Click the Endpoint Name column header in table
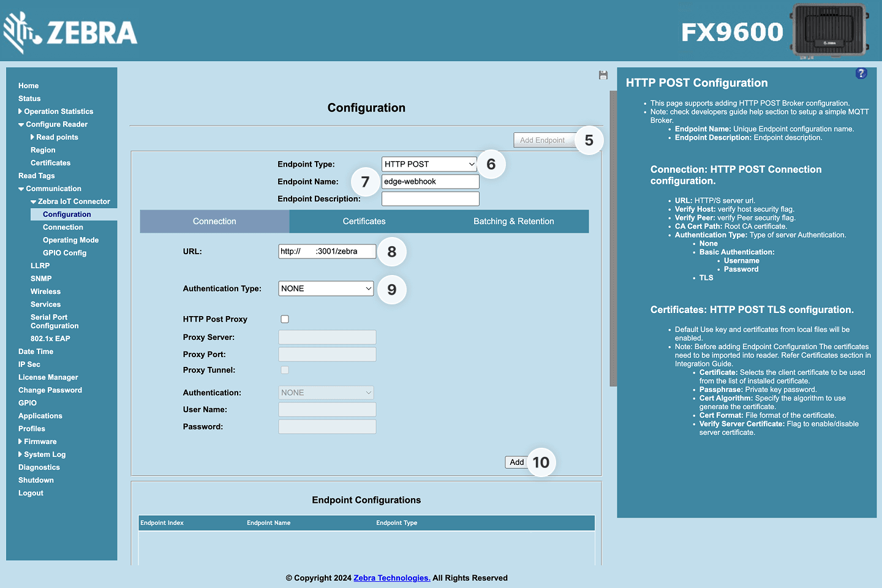882x588 pixels. click(x=268, y=523)
